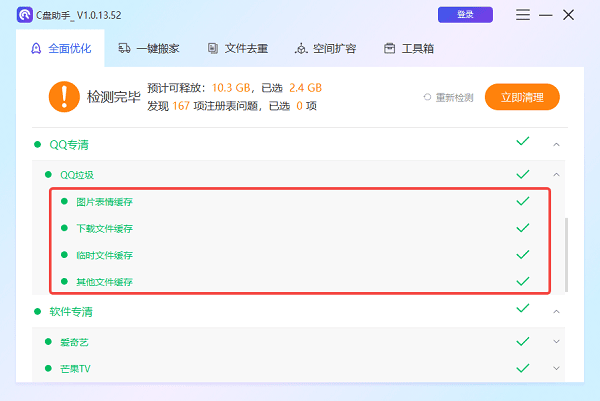This screenshot has width=600, height=401.
Task: Click the 登录 login button
Action: pyautogui.click(x=465, y=15)
